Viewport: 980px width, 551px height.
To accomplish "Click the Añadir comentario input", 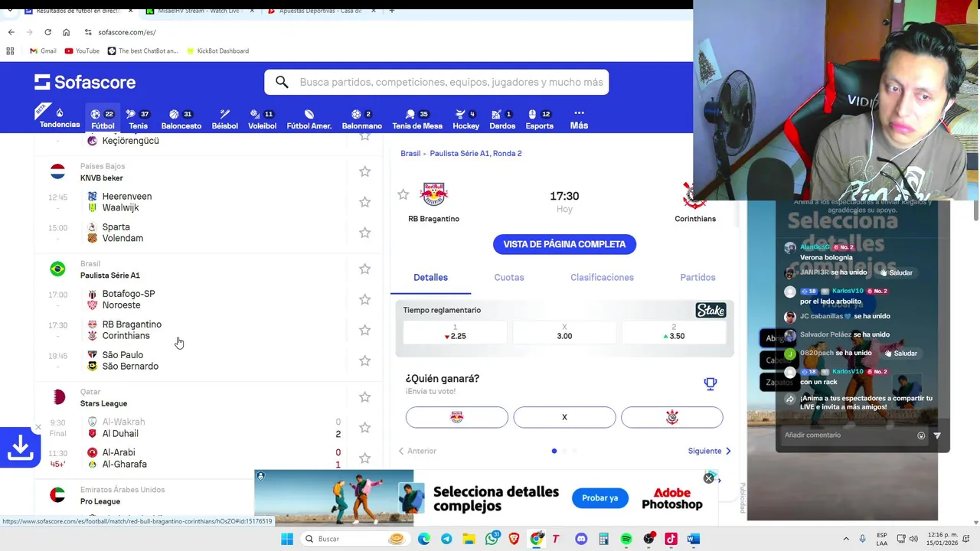I will click(846, 435).
